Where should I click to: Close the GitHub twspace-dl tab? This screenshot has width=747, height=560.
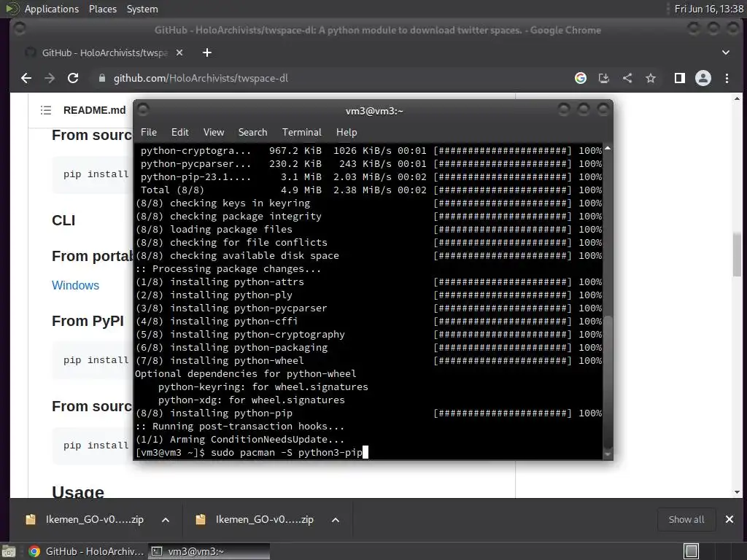click(x=179, y=52)
